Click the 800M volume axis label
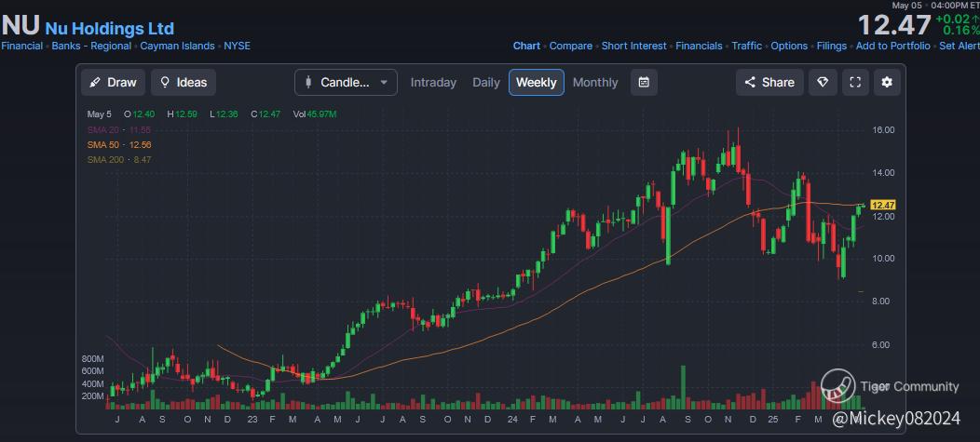Viewport: 980px width, 442px height. point(92,359)
